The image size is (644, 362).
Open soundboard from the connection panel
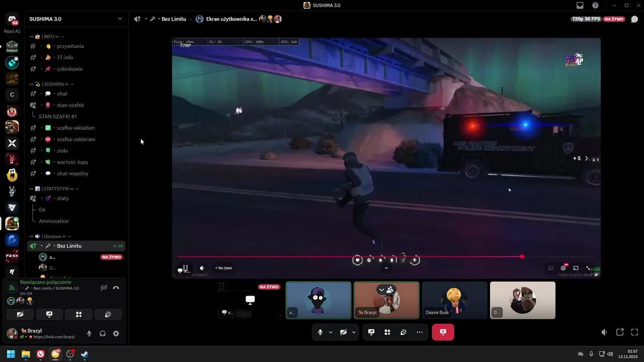click(108, 314)
